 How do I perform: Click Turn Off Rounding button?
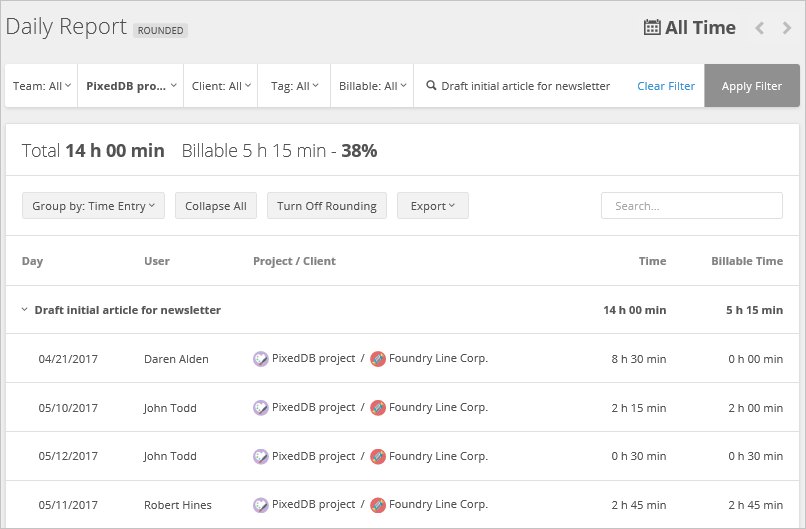point(327,206)
